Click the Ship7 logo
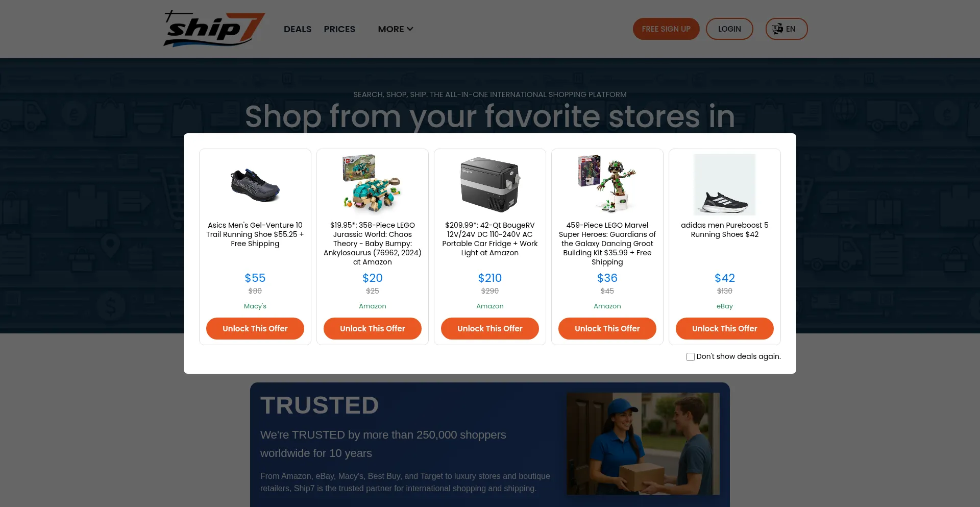Image resolution: width=980 pixels, height=507 pixels. tap(214, 29)
